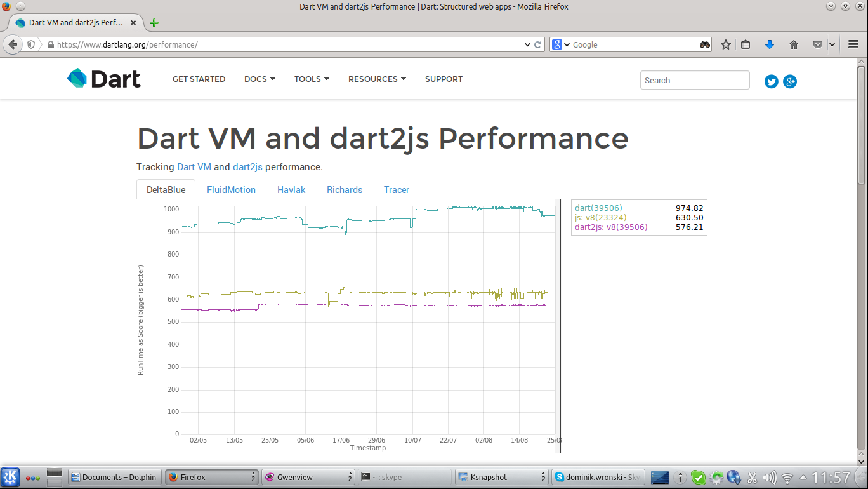The height and width of the screenshot is (489, 868).
Task: Click the dart(39506) legend entry
Action: (598, 208)
